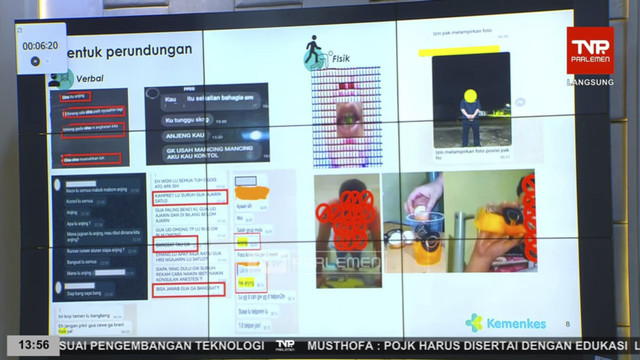Open the egg-cracking into cup photo
This screenshot has height=360, width=640.
(x=414, y=221)
